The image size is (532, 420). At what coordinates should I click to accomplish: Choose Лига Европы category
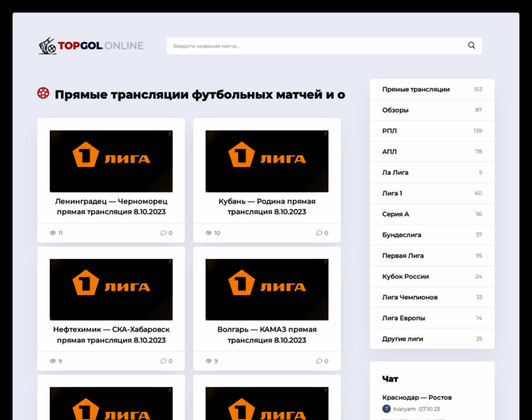[432, 318]
